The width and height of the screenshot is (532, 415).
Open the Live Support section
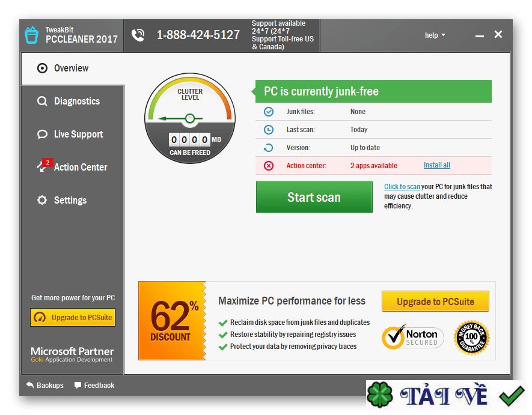point(73,135)
